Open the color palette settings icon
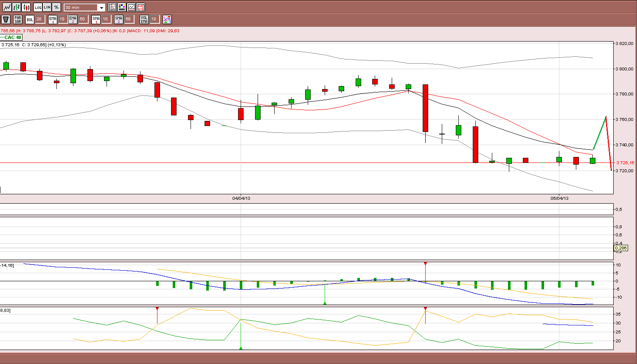637x364 pixels. pyautogui.click(x=122, y=7)
